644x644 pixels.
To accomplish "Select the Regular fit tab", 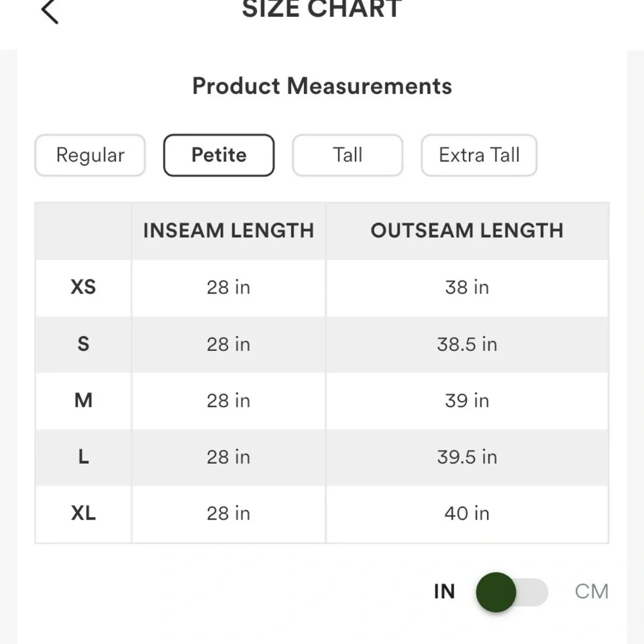I will tap(90, 155).
